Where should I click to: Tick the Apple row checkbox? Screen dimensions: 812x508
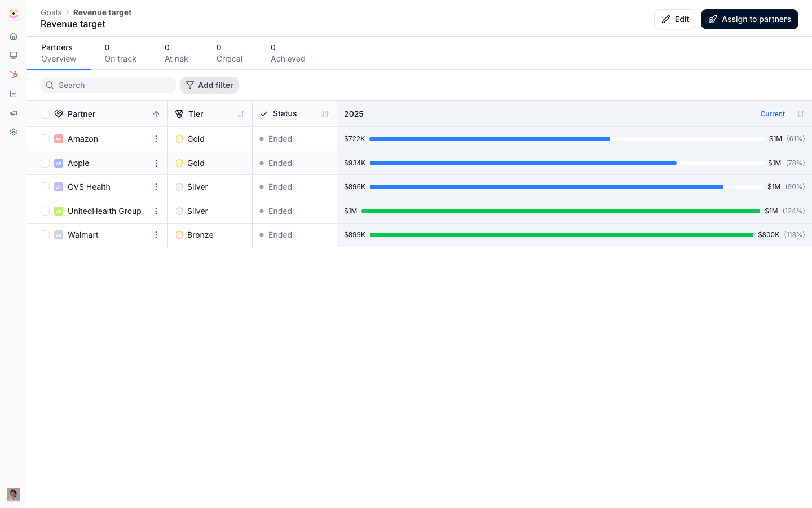[45, 163]
